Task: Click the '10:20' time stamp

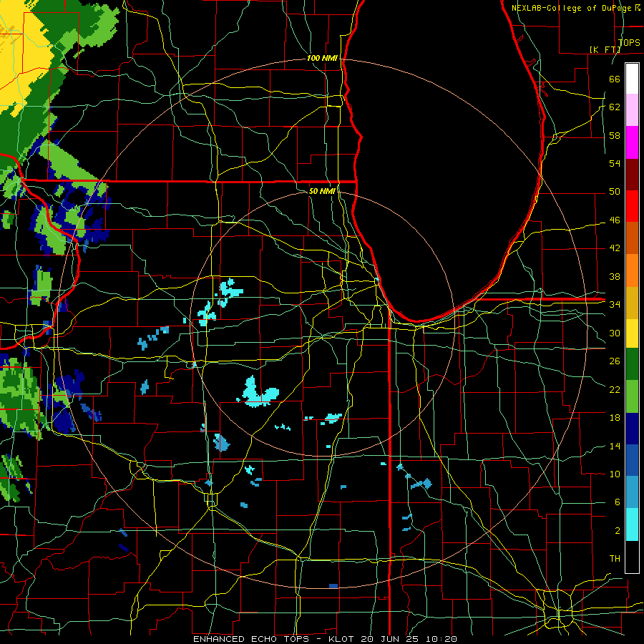Action: [441, 639]
